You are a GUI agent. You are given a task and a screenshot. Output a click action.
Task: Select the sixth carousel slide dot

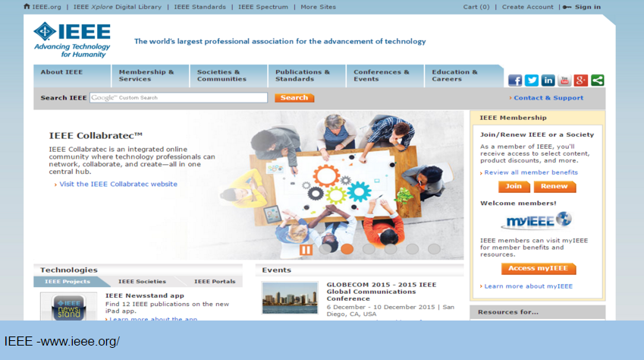point(434,249)
